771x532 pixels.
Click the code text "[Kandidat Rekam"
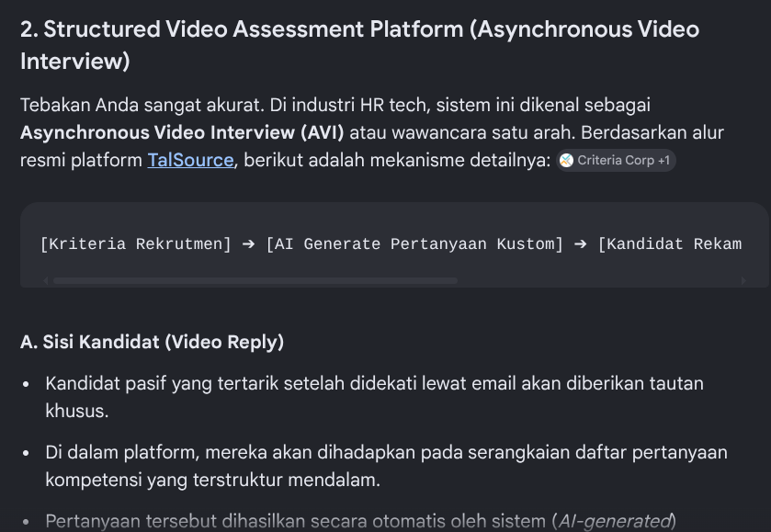click(x=669, y=243)
